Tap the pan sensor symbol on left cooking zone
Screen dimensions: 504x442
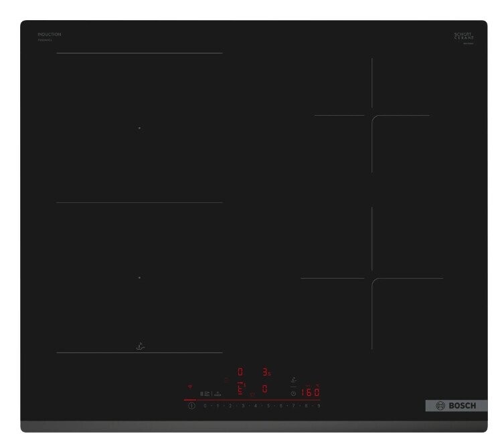coord(141,346)
